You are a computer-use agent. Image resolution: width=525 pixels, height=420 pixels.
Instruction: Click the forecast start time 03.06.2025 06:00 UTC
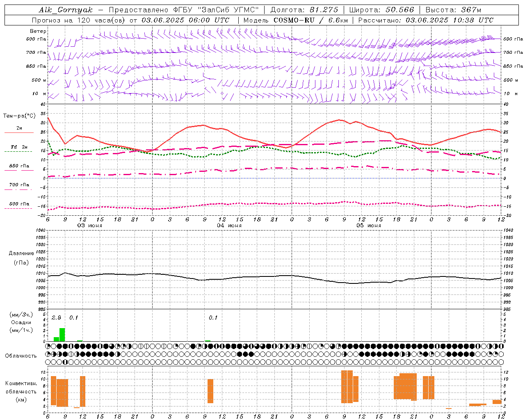[x=185, y=20]
